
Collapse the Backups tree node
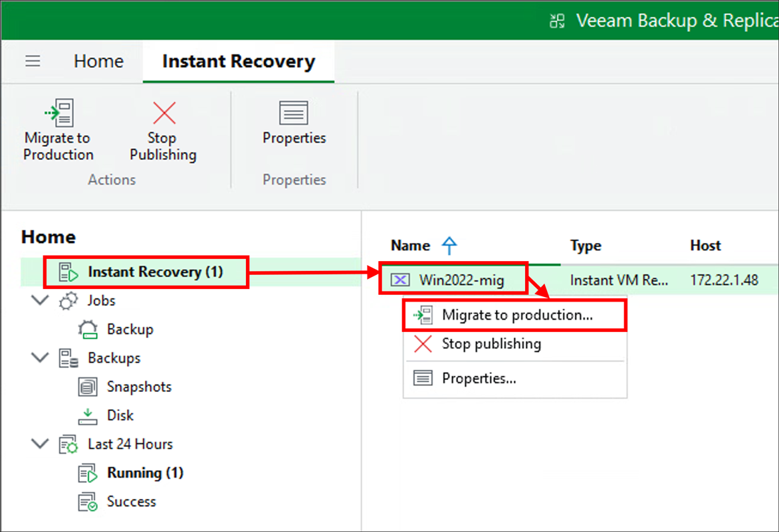[x=41, y=357]
